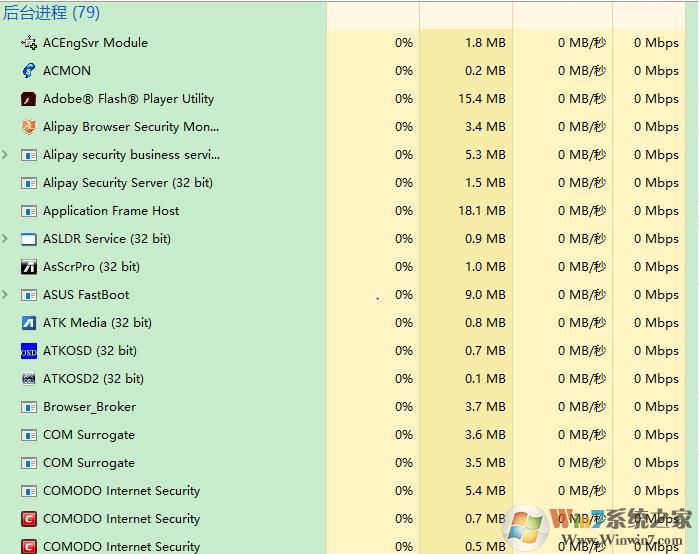Click the Application Frame Host icon
Image resolution: width=699 pixels, height=554 pixels.
tap(29, 211)
